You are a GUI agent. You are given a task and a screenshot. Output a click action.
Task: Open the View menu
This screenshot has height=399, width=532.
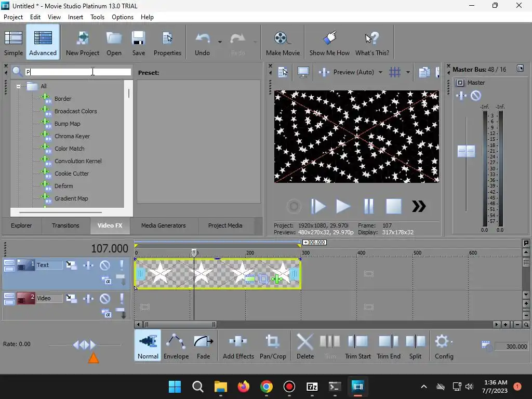pos(54,17)
